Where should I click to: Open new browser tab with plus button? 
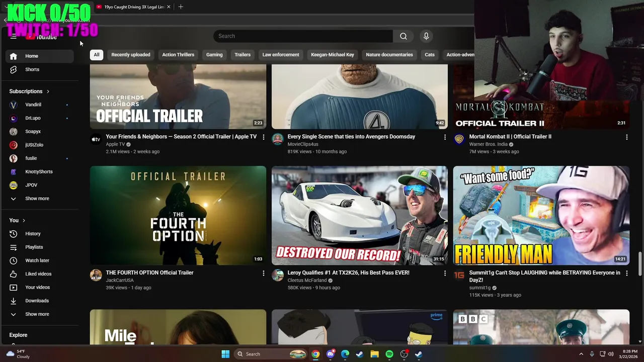tap(181, 7)
